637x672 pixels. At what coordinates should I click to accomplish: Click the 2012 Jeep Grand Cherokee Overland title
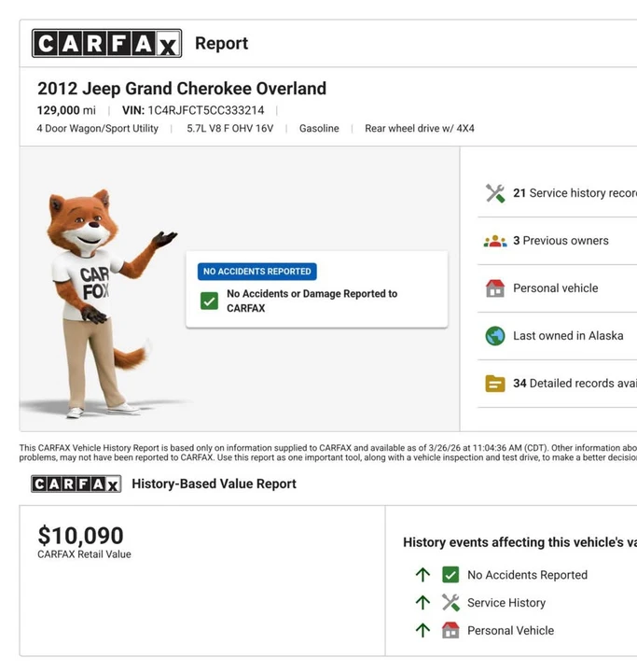coord(182,89)
